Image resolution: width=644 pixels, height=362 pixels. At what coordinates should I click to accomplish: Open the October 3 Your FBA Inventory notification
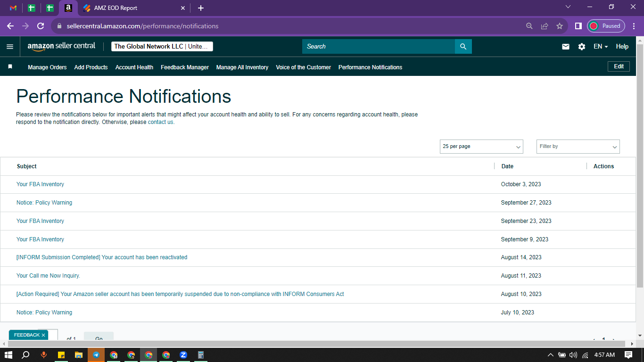(40, 184)
